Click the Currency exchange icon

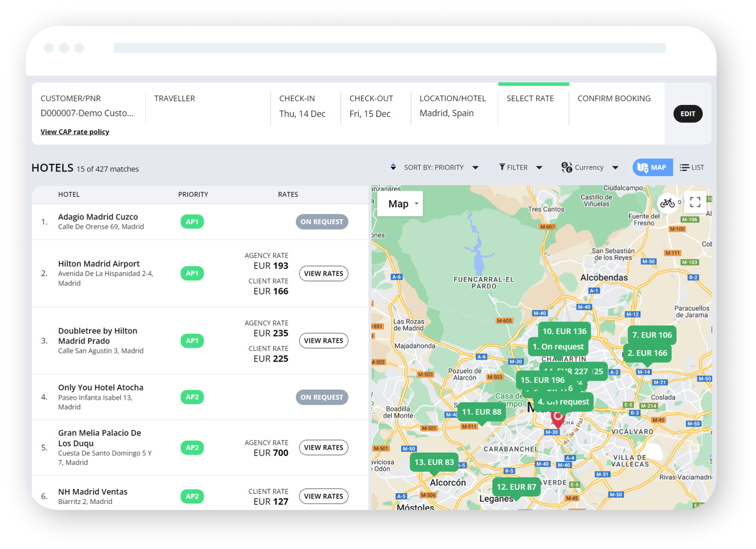[567, 167]
